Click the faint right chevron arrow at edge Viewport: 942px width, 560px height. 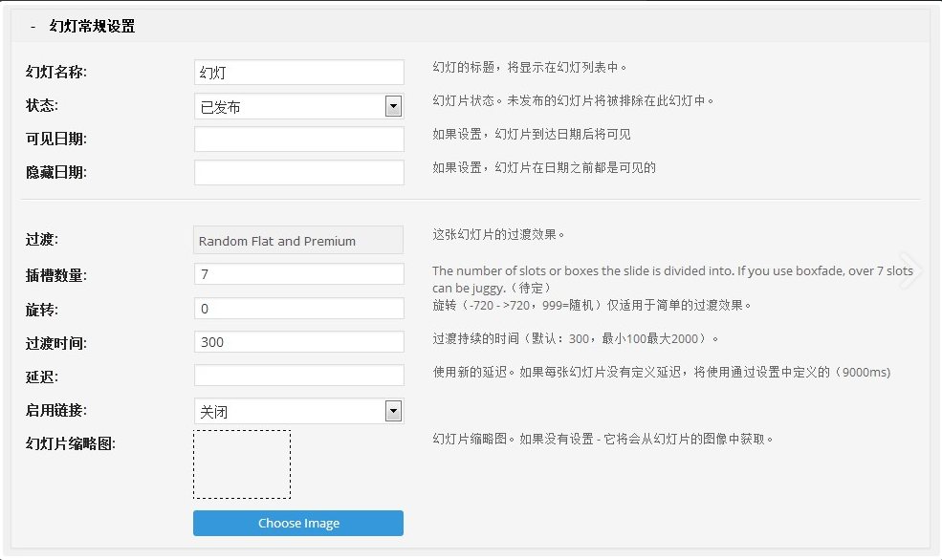(x=909, y=270)
